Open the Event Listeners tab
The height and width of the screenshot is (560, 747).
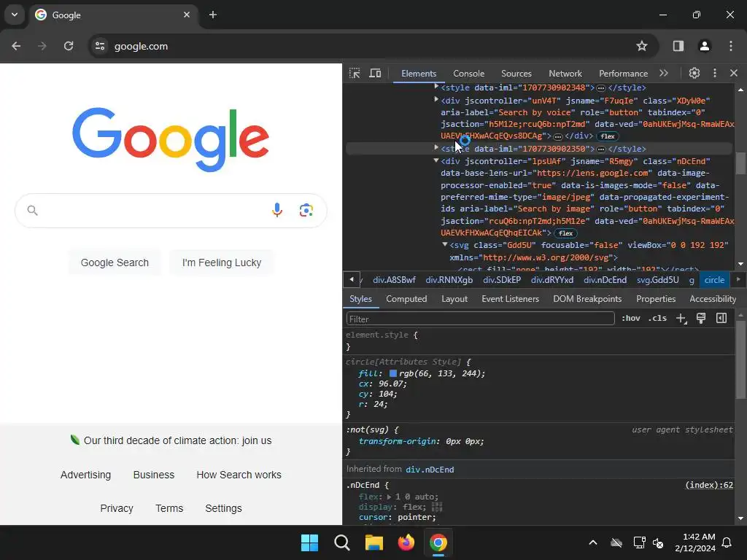tap(510, 298)
